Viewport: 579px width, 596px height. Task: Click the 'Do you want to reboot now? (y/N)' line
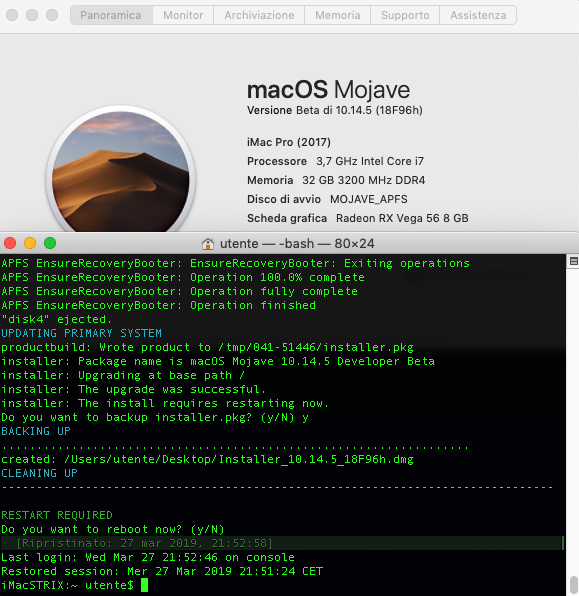(x=113, y=529)
